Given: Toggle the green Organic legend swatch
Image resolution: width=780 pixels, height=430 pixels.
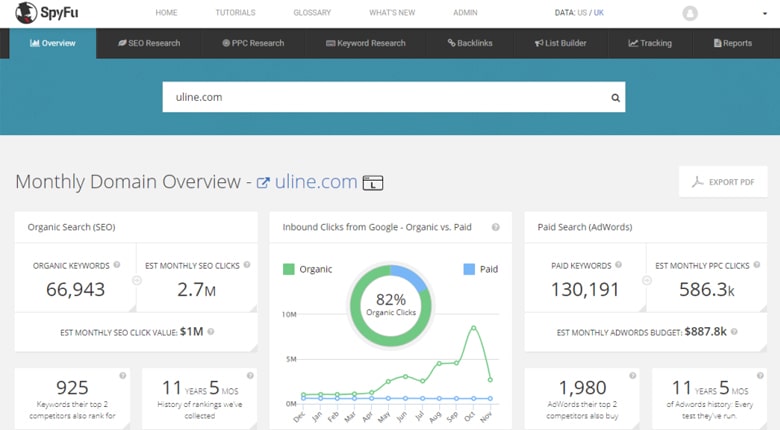Looking at the screenshot, I should 289,269.
